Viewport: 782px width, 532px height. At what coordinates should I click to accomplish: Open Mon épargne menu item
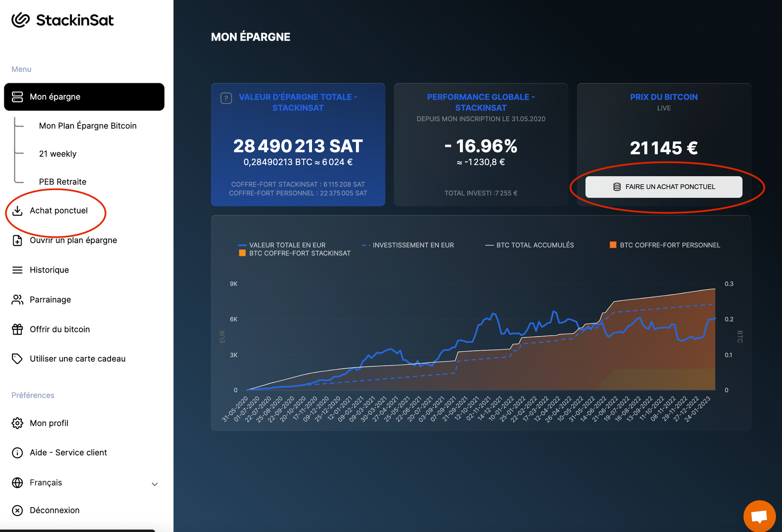84,97
